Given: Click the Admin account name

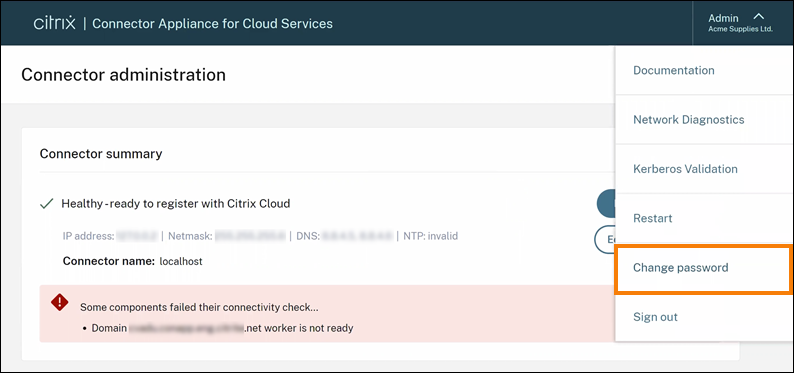Looking at the screenshot, I should pos(723,18).
